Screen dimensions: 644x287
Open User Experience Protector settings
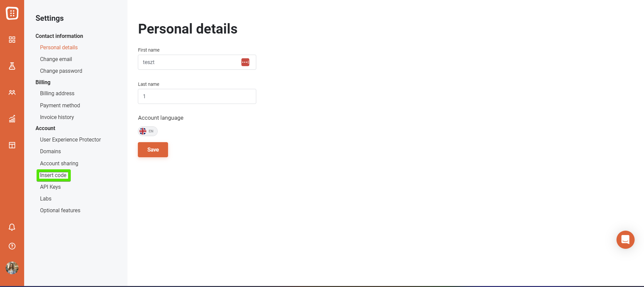pos(70,140)
